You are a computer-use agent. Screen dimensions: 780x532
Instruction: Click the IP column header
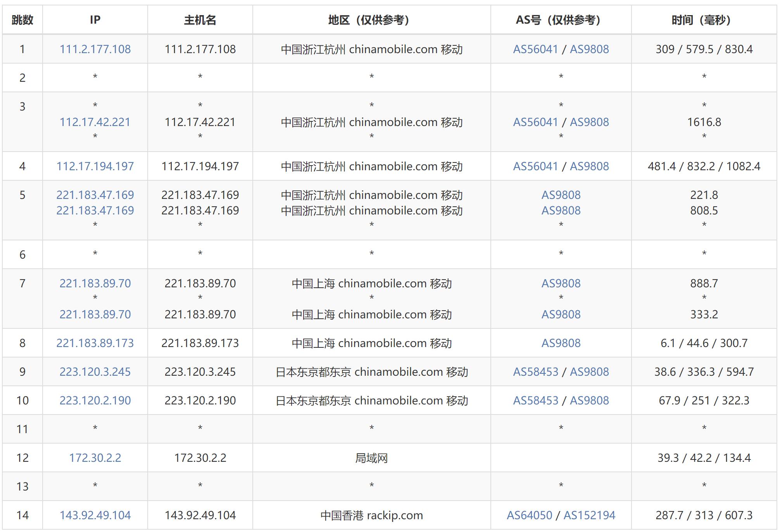(x=95, y=20)
